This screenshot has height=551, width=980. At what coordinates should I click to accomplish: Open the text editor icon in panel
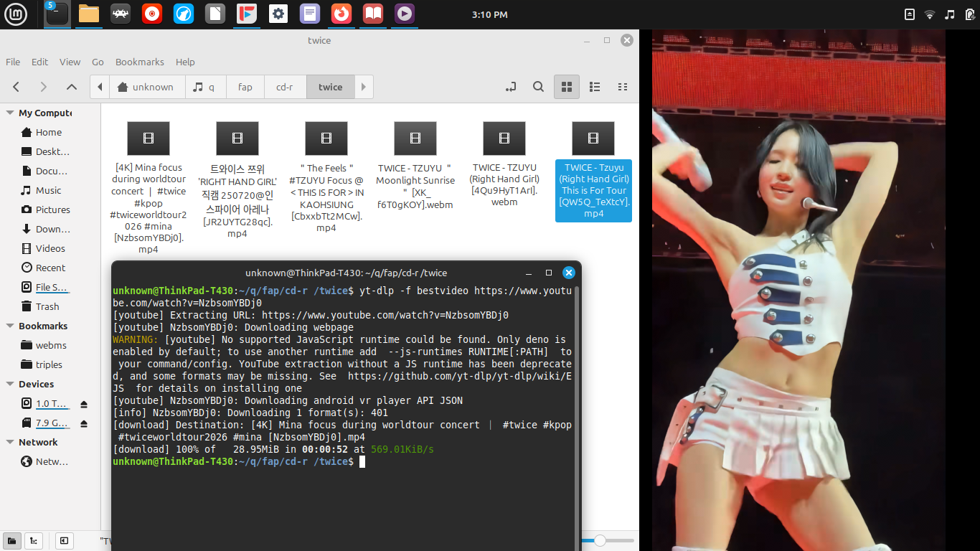coord(310,14)
